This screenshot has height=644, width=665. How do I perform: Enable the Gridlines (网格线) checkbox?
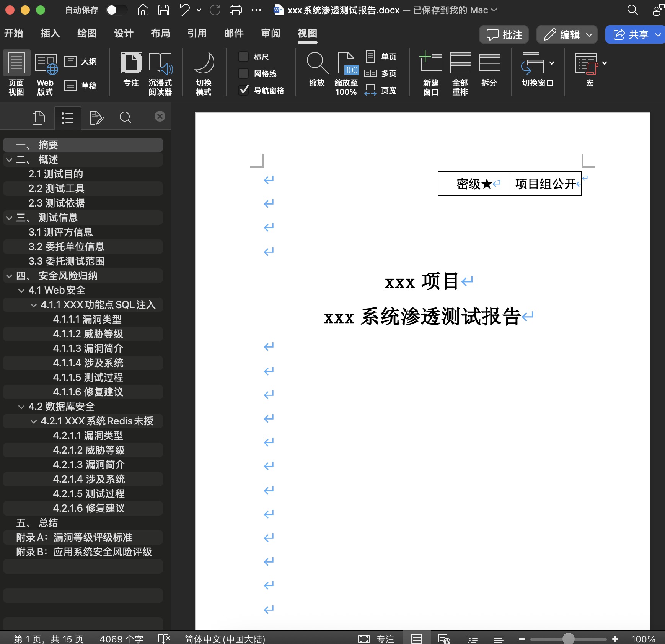243,73
